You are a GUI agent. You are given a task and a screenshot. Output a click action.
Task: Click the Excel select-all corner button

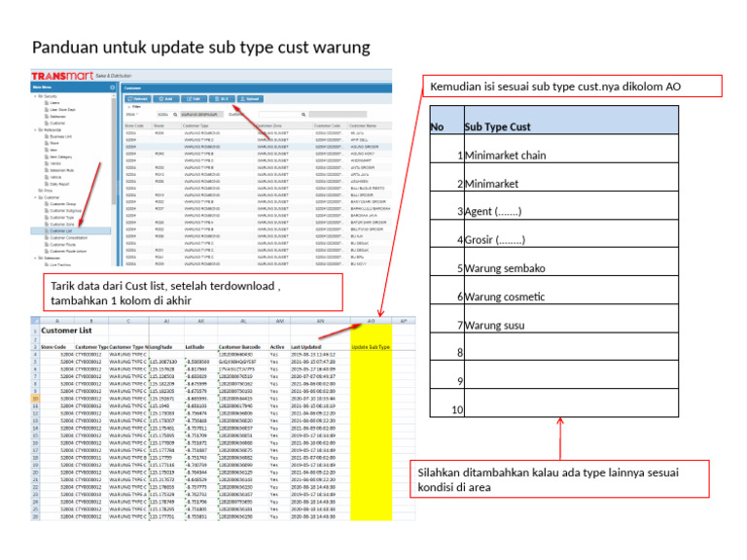point(35,321)
